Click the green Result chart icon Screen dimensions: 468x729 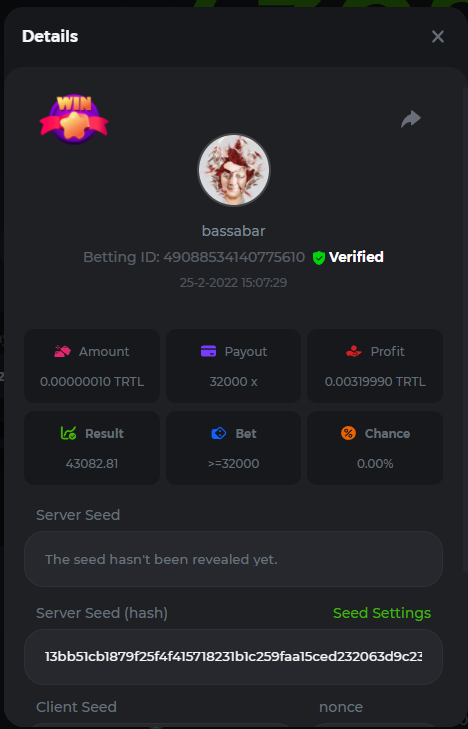point(68,433)
